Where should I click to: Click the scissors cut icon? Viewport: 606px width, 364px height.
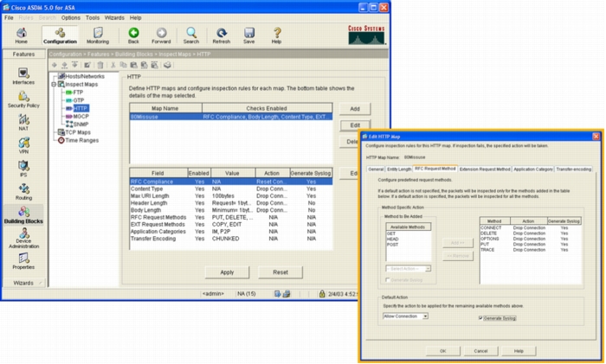click(x=113, y=65)
